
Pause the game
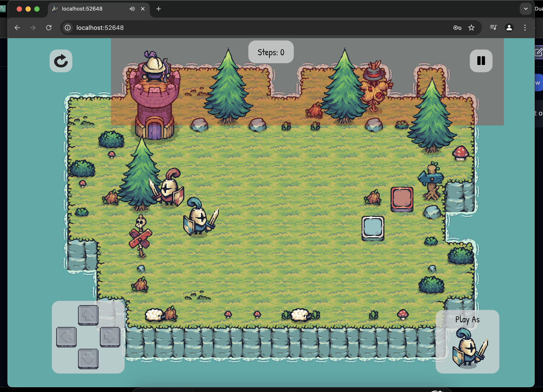481,61
